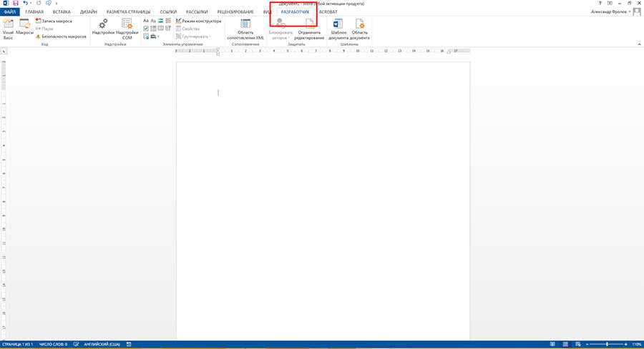Open the ФАЙЛ menu
The width and height of the screenshot is (644, 349).
coord(11,13)
